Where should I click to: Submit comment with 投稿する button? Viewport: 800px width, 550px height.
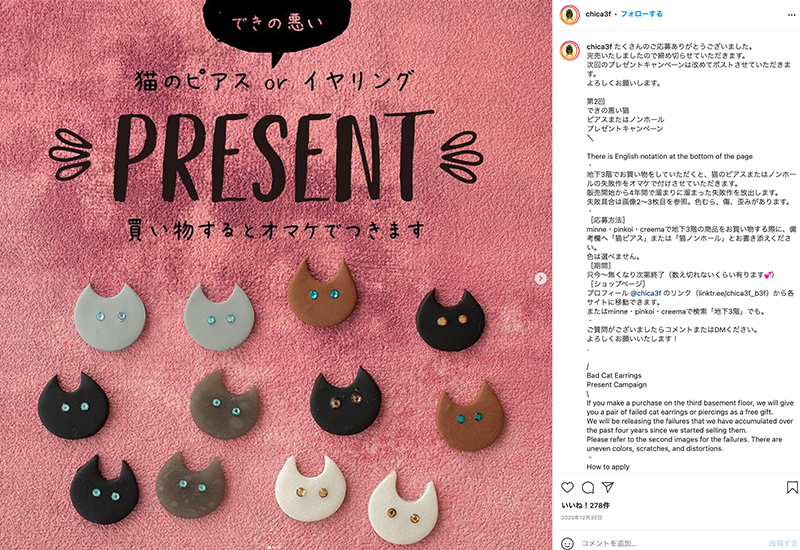[x=783, y=543]
